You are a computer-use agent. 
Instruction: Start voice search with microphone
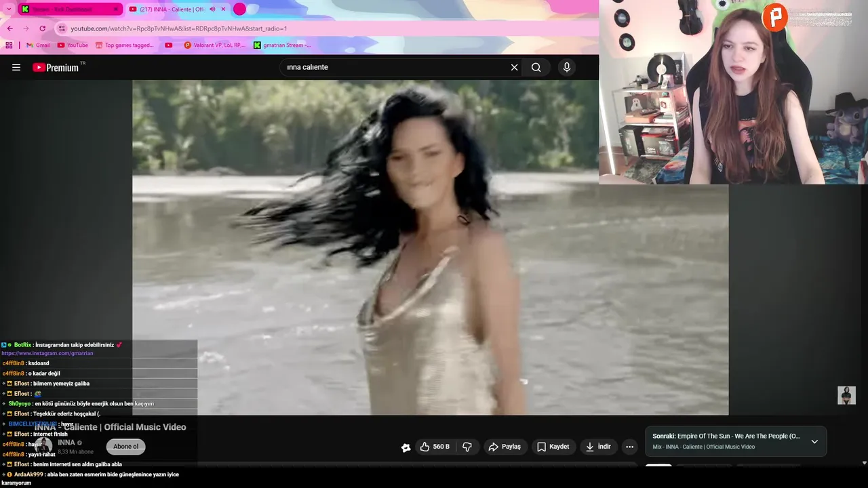(567, 67)
